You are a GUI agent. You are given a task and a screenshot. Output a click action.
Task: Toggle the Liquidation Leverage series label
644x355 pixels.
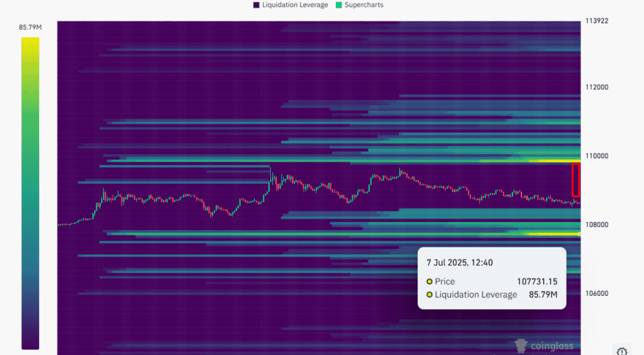coord(295,5)
